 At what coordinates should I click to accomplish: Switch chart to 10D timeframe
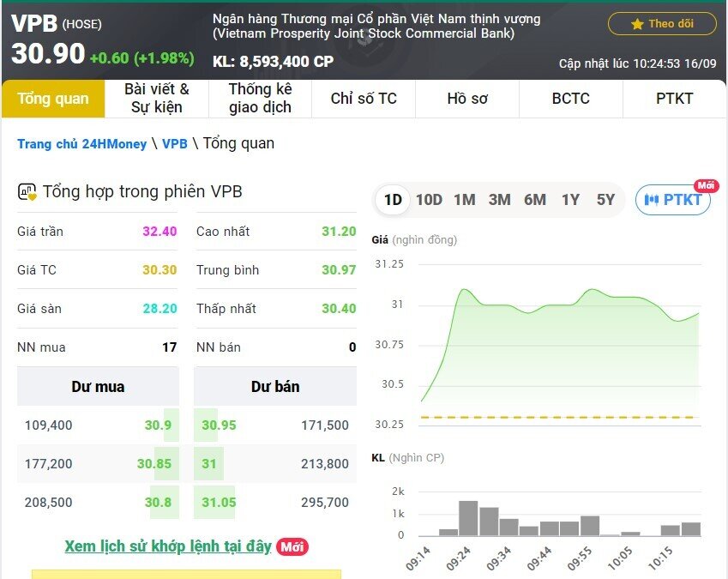pyautogui.click(x=429, y=200)
